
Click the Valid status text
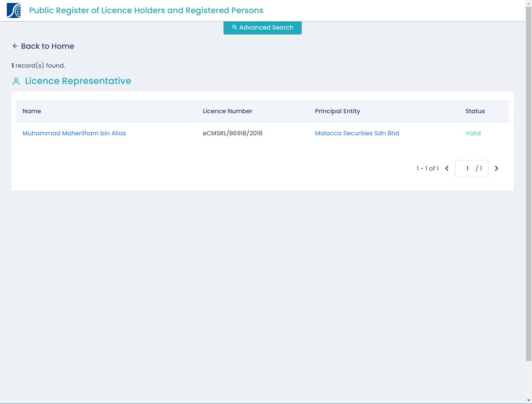[473, 133]
